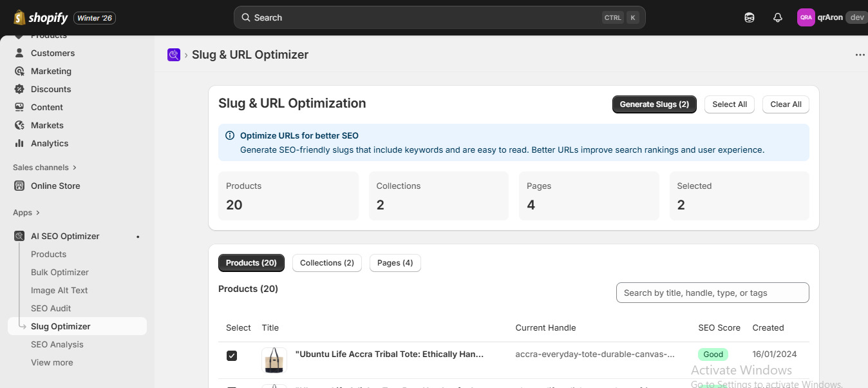Click the Markets globe icon
The height and width of the screenshot is (388, 868).
[x=19, y=125]
